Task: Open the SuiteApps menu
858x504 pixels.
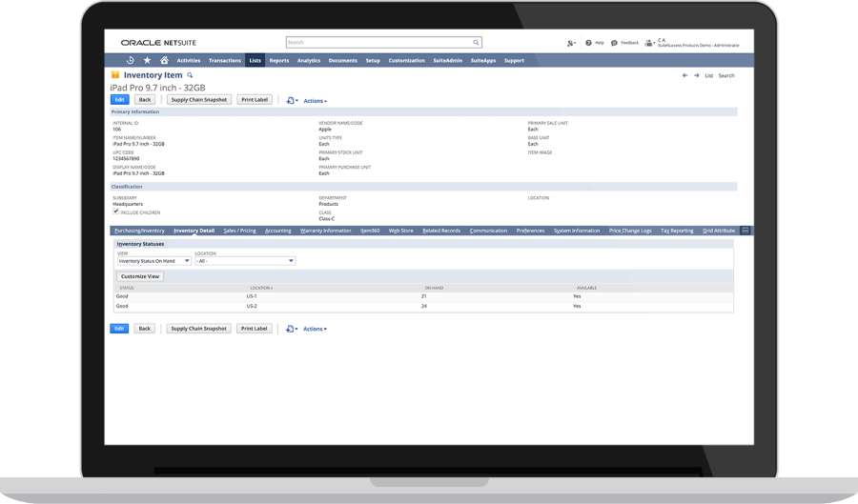Action: click(483, 60)
